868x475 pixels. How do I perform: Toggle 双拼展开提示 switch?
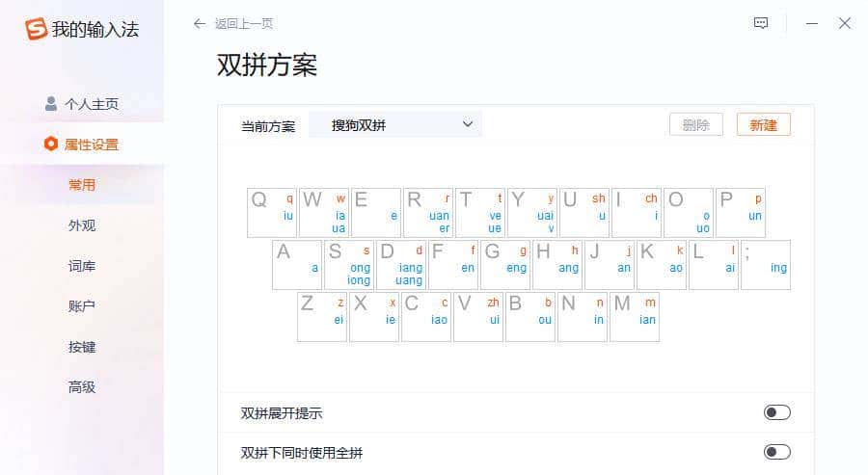coord(777,412)
